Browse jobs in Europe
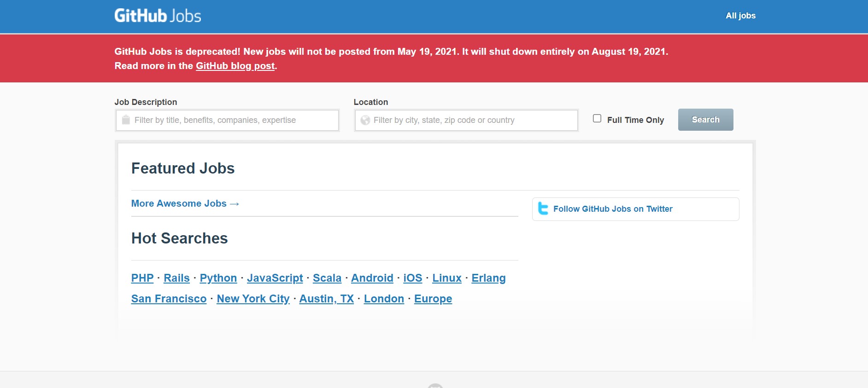868x388 pixels. click(433, 299)
